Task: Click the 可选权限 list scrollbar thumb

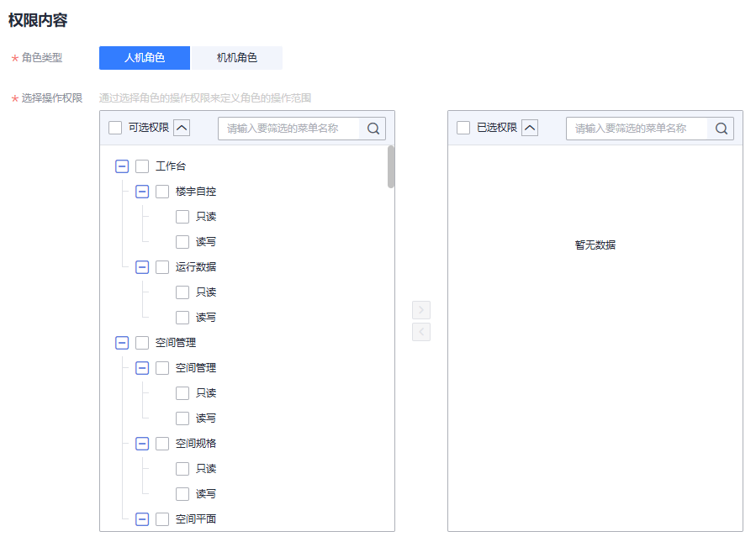Action: point(391,166)
